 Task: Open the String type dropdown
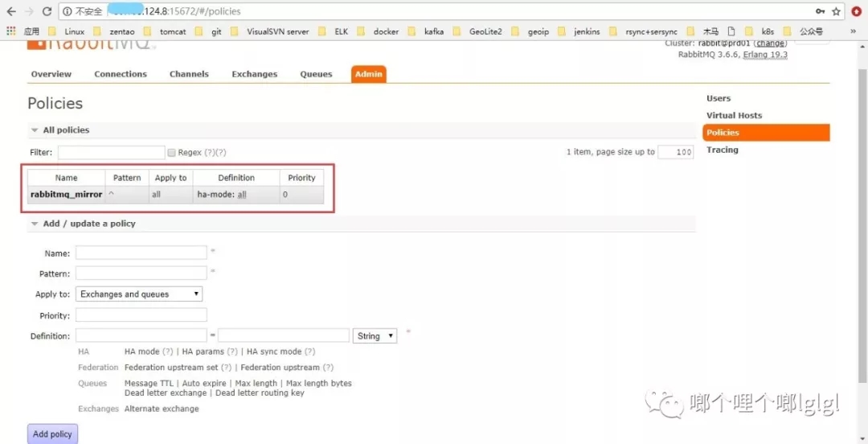[375, 336]
